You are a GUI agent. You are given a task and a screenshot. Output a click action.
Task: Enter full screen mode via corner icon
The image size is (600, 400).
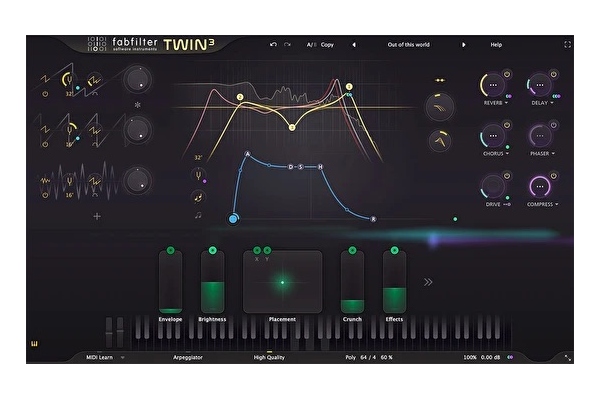pyautogui.click(x=567, y=45)
